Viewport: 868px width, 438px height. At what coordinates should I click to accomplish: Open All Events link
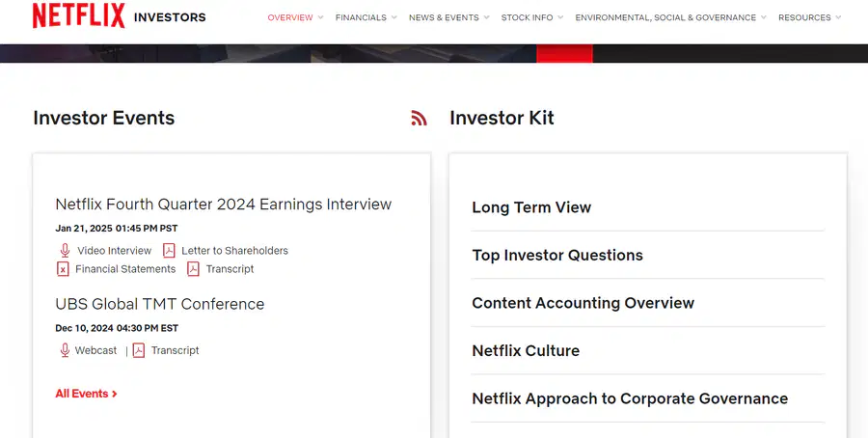tap(87, 394)
